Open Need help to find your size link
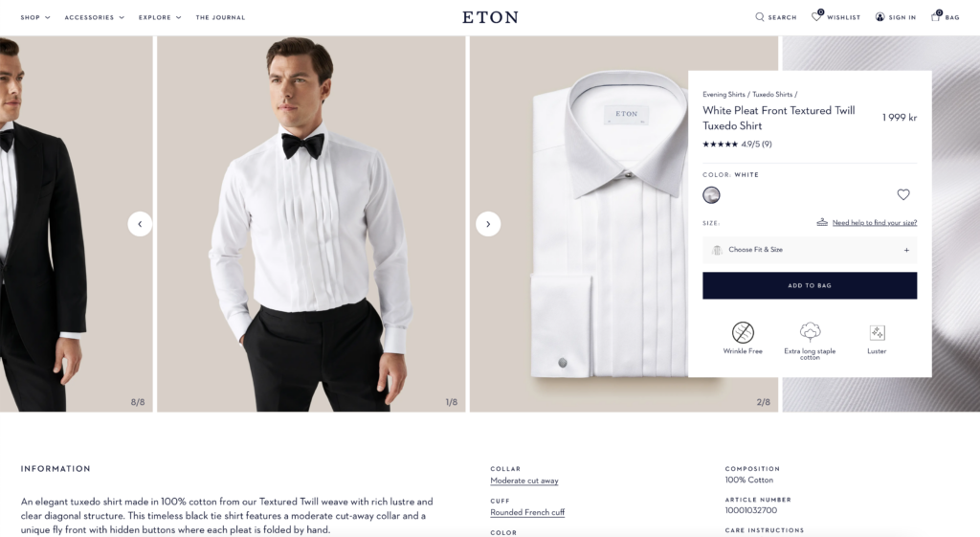The width and height of the screenshot is (980, 537). point(875,222)
